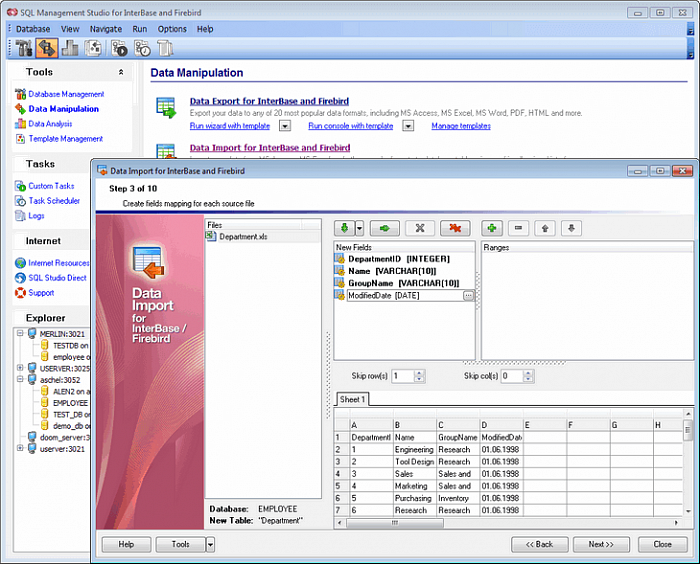Viewport: 700px width, 564px height.
Task: Click ellipsis button in ModifiedDate field
Action: coord(468,295)
